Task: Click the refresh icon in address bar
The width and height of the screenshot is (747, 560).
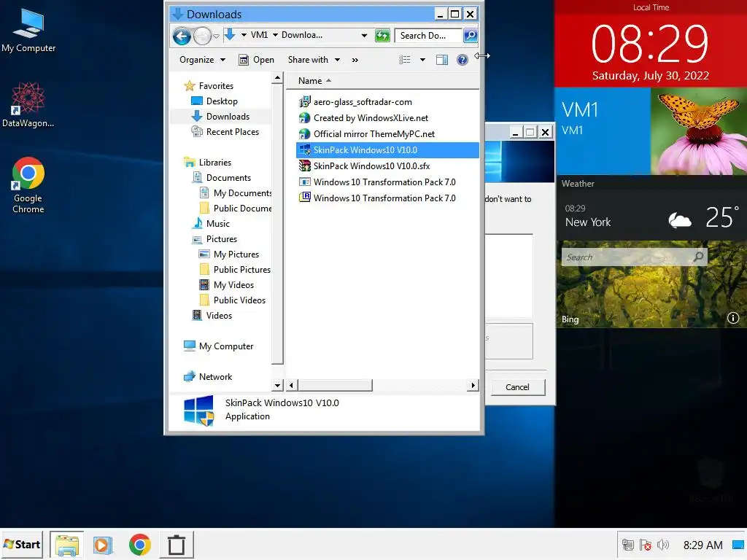Action: pyautogui.click(x=382, y=35)
